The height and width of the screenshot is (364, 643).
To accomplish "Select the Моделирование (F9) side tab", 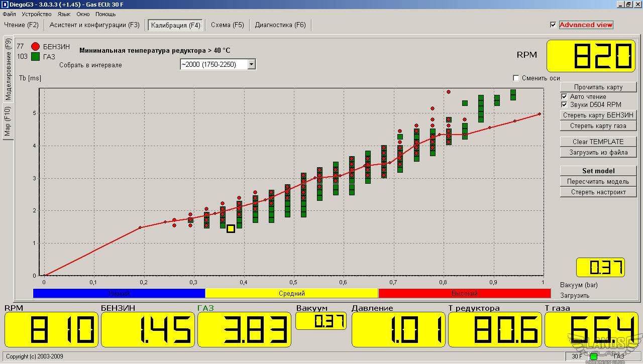I will (8, 69).
